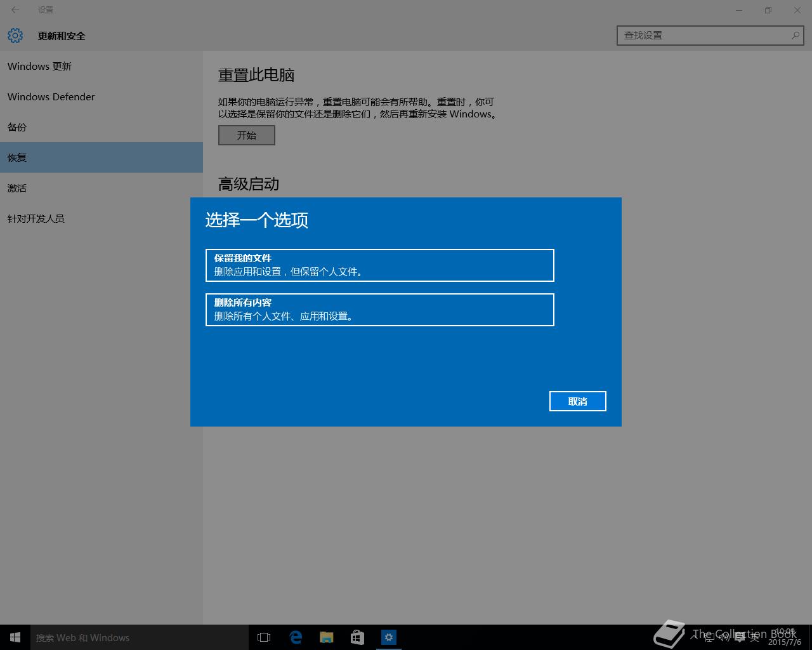This screenshot has width=812, height=650.
Task: Open Task View from taskbar
Action: [264, 637]
